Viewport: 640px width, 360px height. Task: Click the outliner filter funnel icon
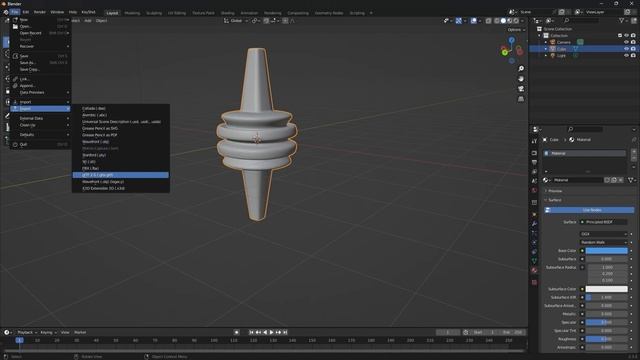(622, 20)
